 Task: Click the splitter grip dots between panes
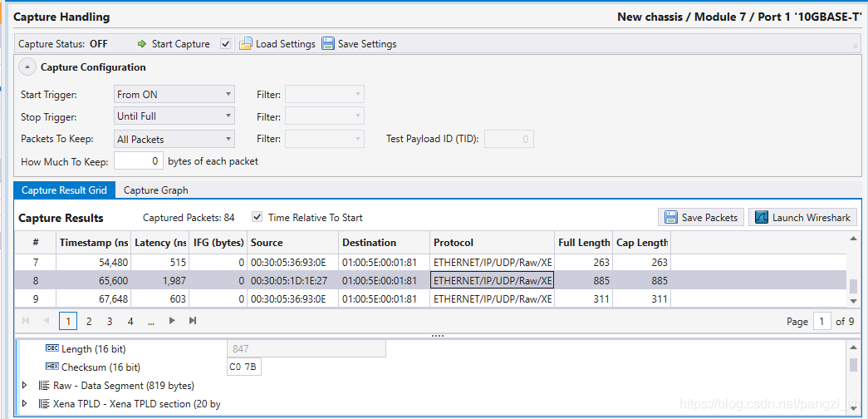[x=437, y=336]
